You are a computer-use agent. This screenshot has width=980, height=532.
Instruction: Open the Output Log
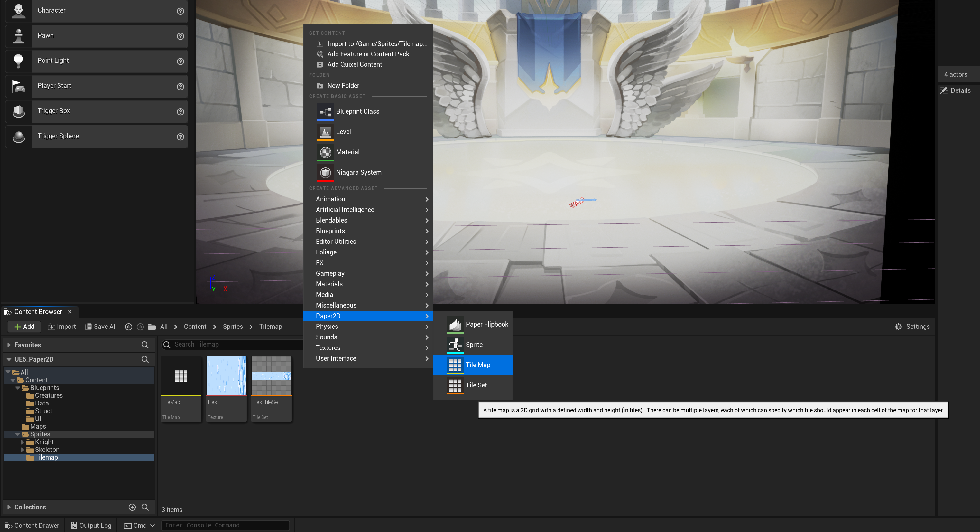pos(91,526)
